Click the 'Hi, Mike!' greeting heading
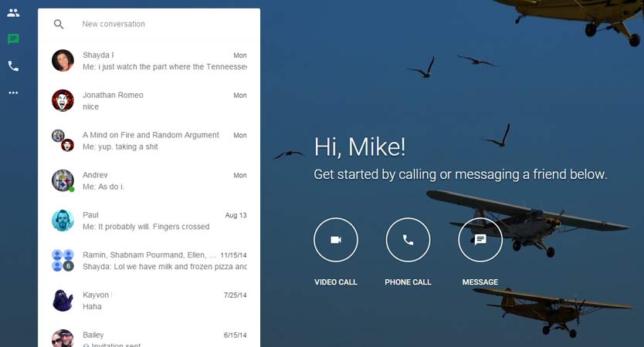 (360, 147)
